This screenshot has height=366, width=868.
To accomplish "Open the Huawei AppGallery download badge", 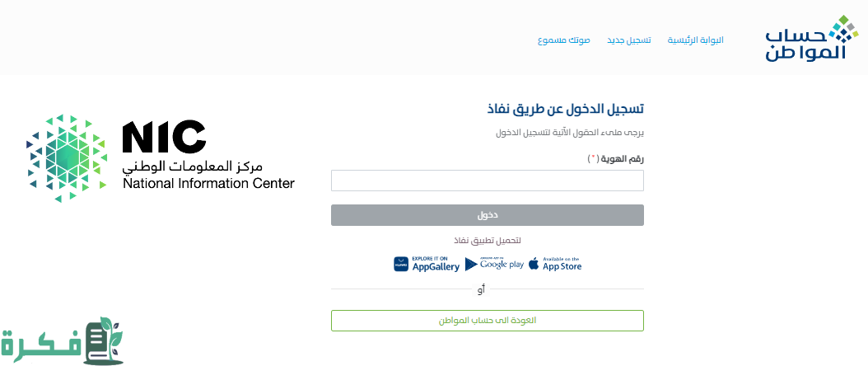I will coord(426,265).
